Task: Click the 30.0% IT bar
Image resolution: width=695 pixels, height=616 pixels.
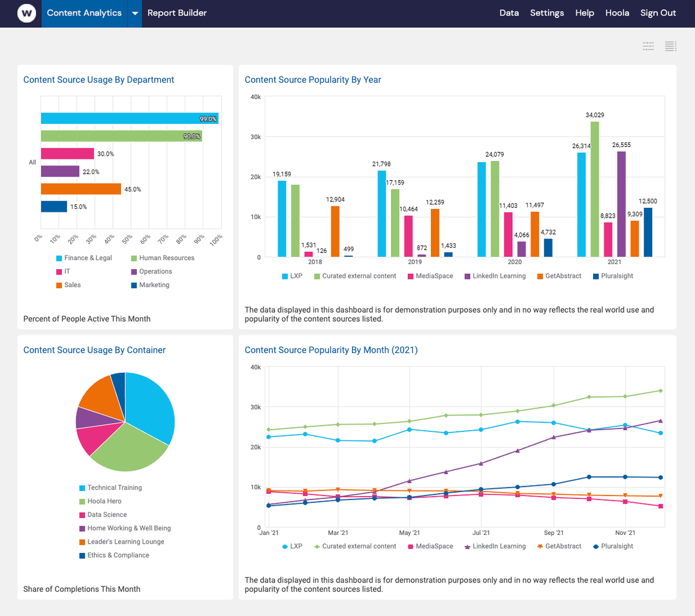Action: [x=68, y=154]
